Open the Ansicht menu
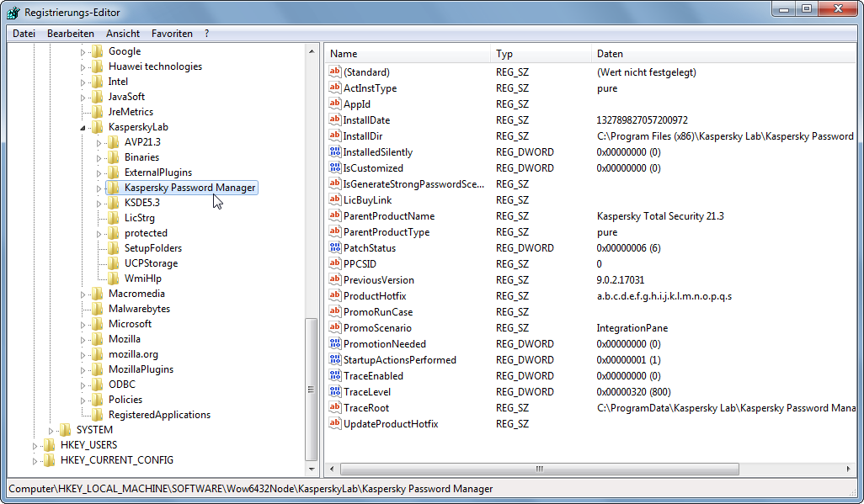This screenshot has height=504, width=864. point(123,34)
